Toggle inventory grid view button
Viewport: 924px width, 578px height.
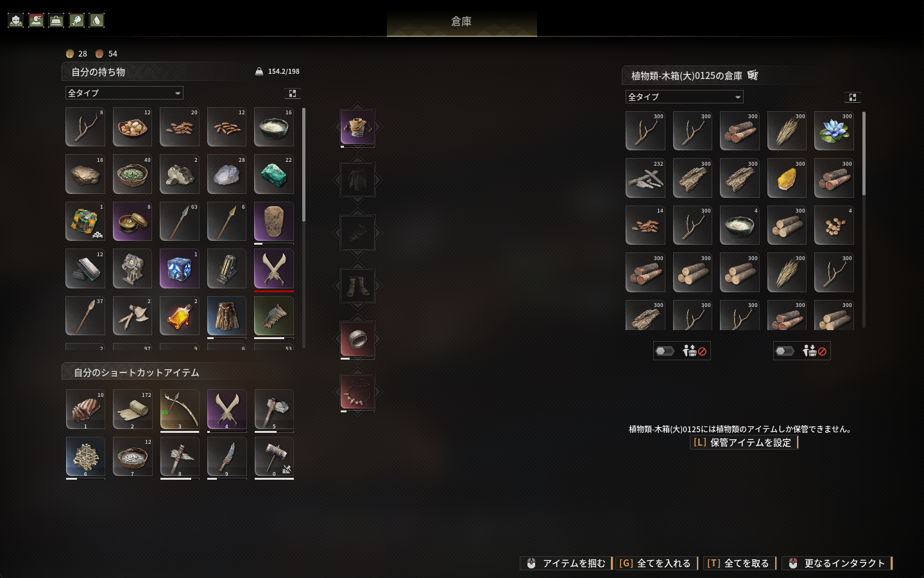[x=293, y=93]
